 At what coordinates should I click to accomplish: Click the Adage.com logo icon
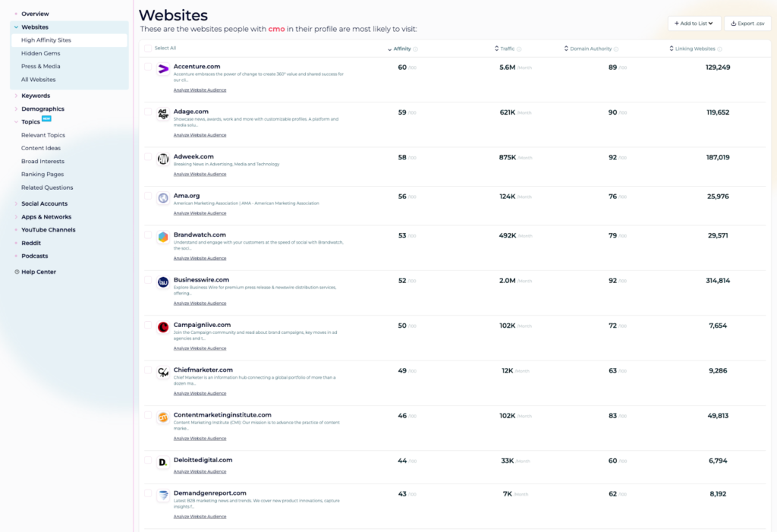tap(162, 114)
